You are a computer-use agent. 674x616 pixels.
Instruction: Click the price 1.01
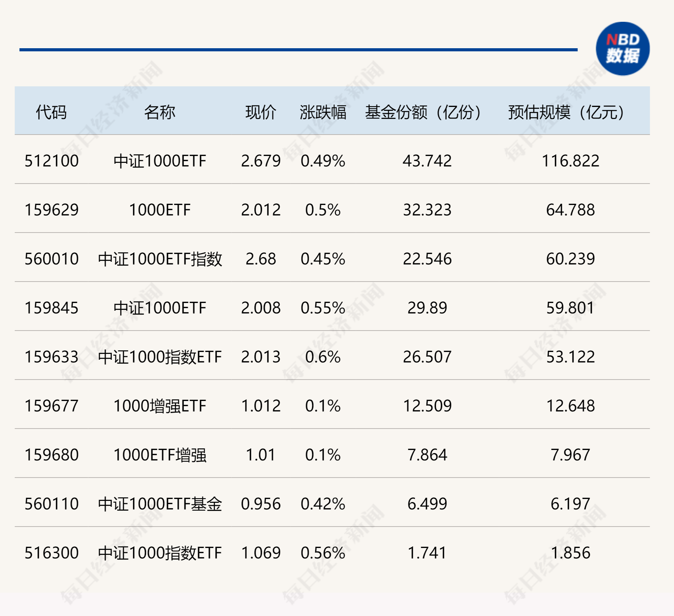point(261,455)
